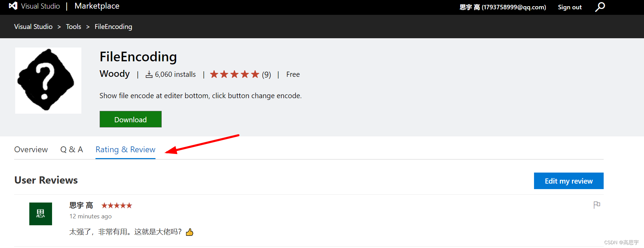Click the FileEncoding breadcrumb
Image resolution: width=644 pixels, height=248 pixels.
pos(113,27)
